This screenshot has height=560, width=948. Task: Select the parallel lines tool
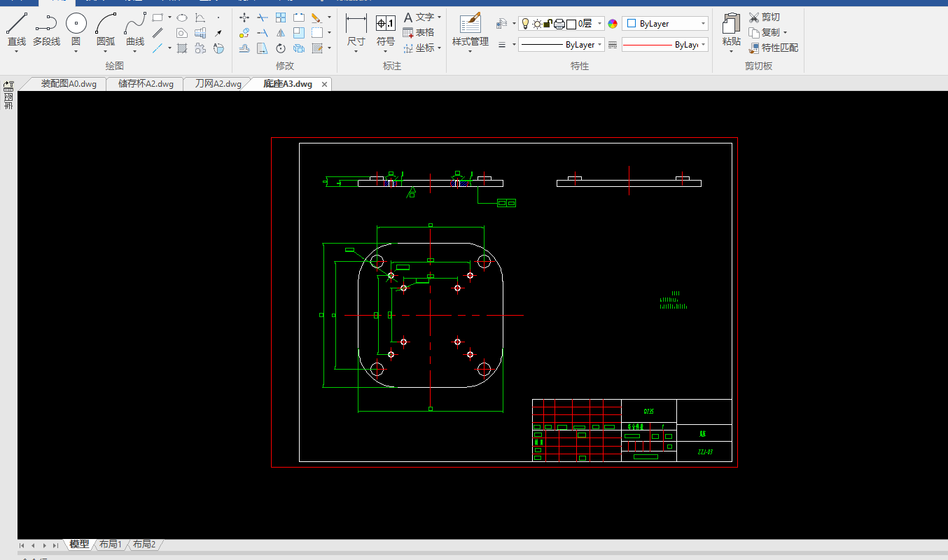[158, 33]
